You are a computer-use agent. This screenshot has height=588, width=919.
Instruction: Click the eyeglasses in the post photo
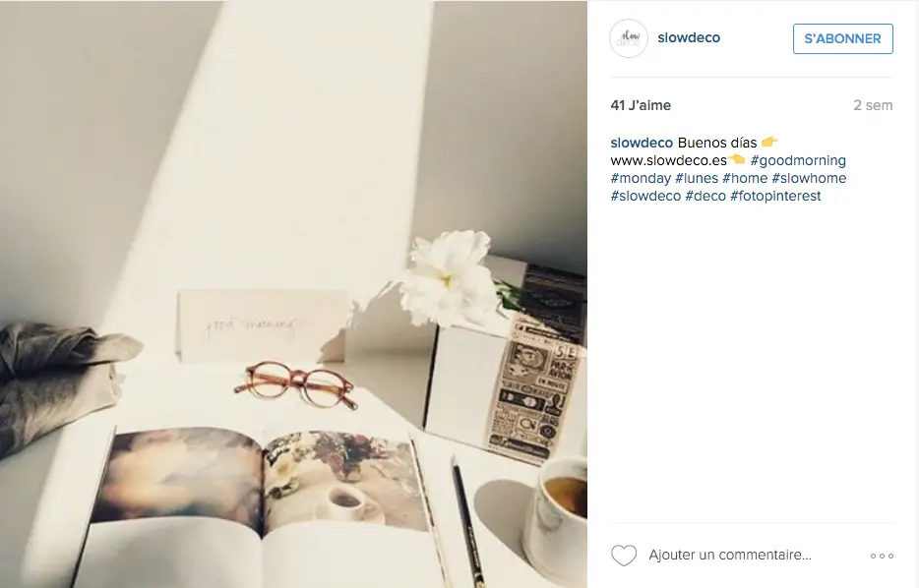click(x=295, y=384)
